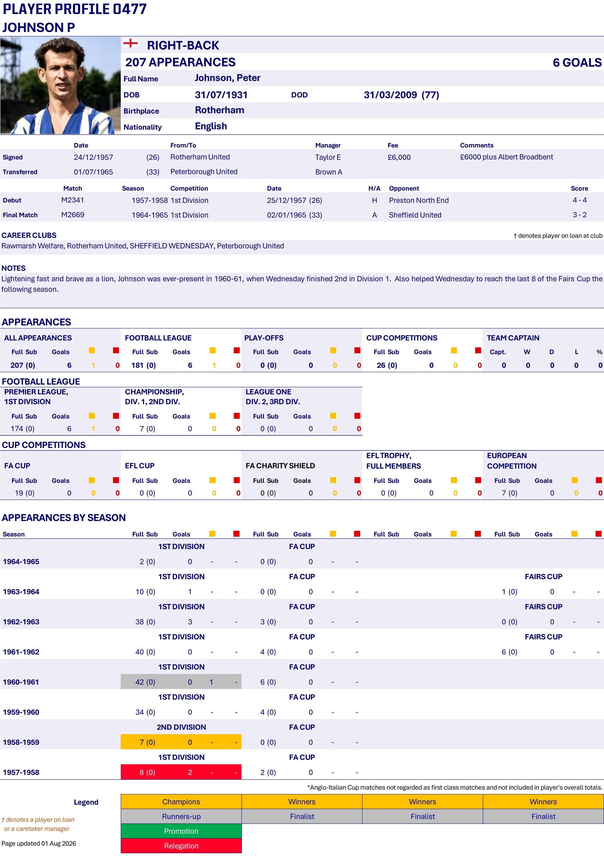The image size is (604, 868).
Task: Click yellow card icon under FA Cup
Action: pyautogui.click(x=92, y=480)
